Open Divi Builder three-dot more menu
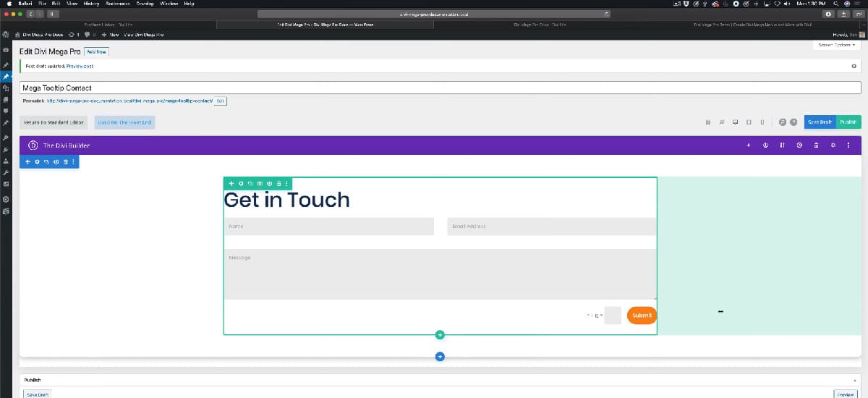868x398 pixels. point(848,145)
